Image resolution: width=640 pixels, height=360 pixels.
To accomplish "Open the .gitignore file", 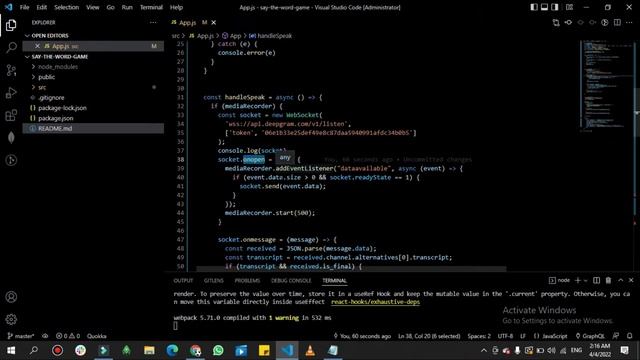I will [x=51, y=98].
